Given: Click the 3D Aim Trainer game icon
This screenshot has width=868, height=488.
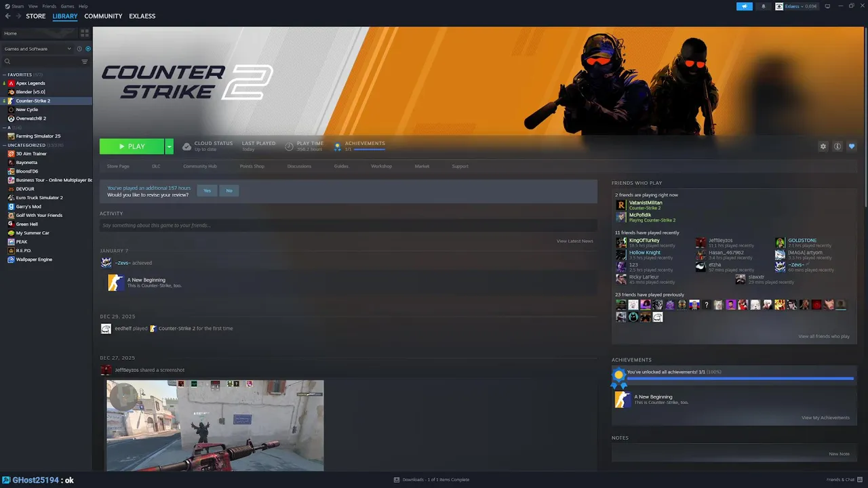Looking at the screenshot, I should (11, 154).
